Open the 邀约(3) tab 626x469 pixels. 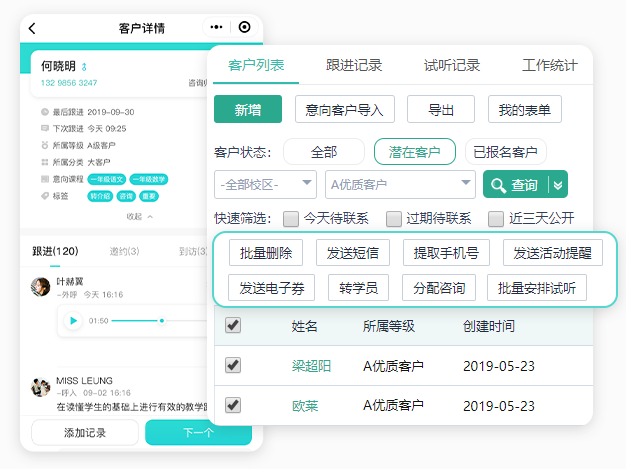coord(124,251)
